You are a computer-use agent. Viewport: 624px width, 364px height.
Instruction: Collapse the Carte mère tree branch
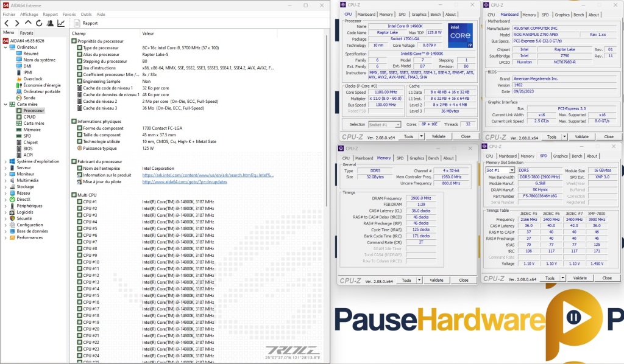[x=5, y=105]
